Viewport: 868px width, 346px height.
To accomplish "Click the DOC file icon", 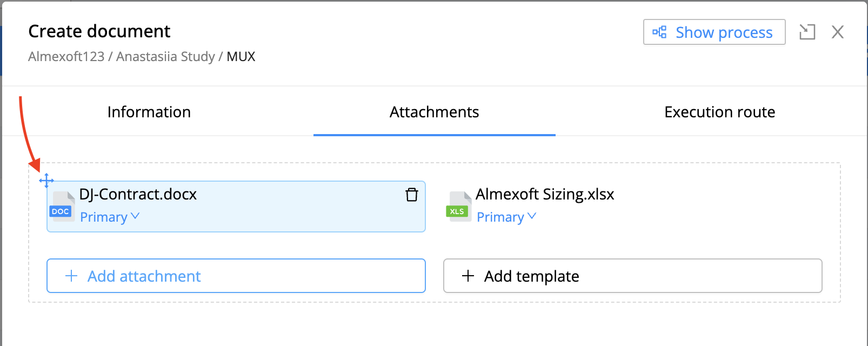I will point(62,206).
